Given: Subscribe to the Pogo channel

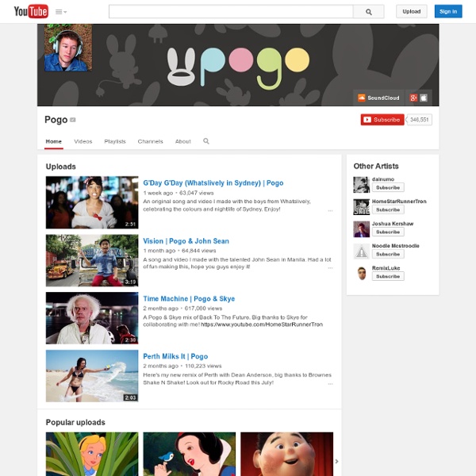Looking at the screenshot, I should click(382, 120).
